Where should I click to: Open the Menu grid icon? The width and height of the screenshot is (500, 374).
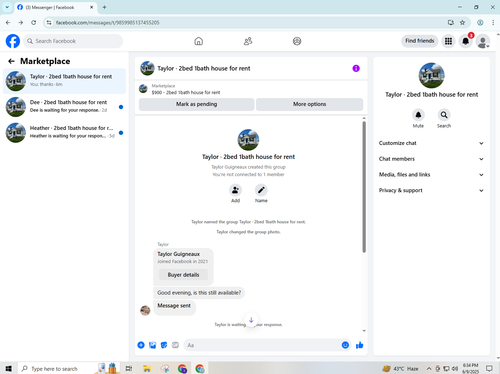(x=449, y=41)
